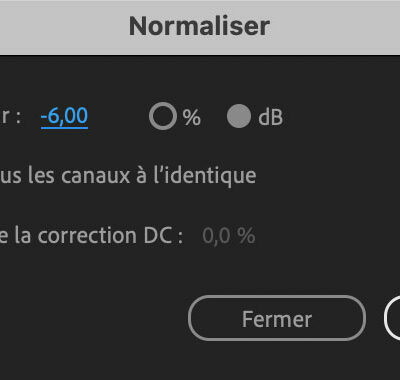Screen dimensions: 400x380
Task: Click the percent sign in DC value
Action: pos(246,236)
